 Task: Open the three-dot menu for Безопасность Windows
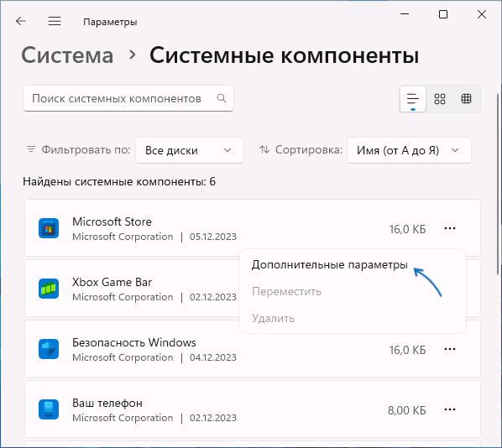pos(450,349)
